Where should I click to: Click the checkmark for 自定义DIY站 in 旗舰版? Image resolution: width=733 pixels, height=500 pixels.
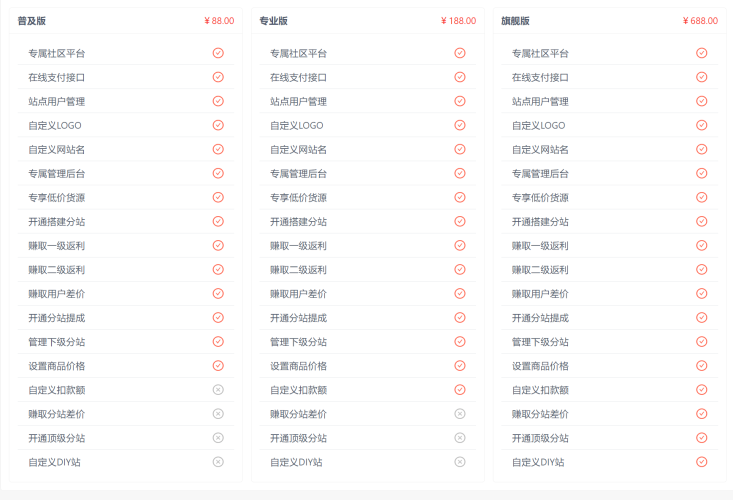click(x=702, y=462)
